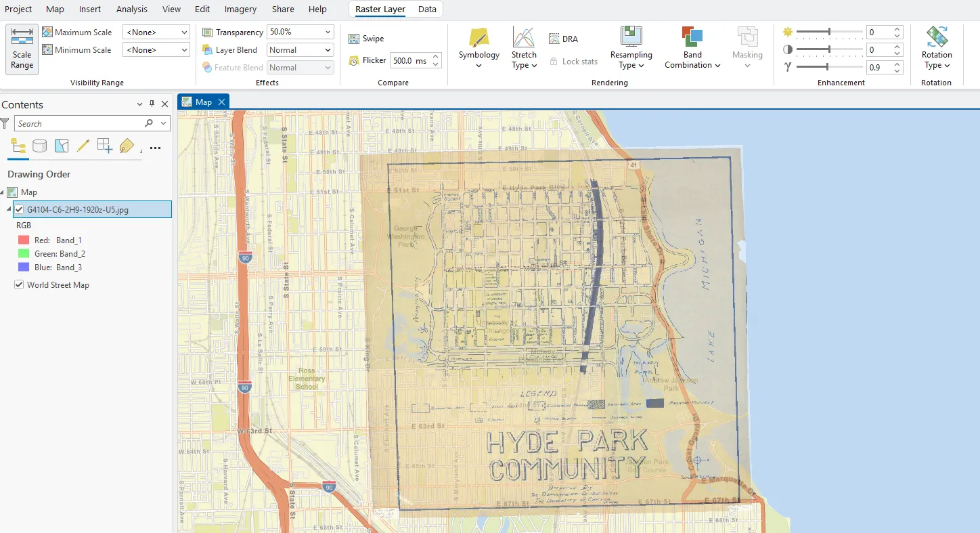This screenshot has width=980, height=533.
Task: Open the Contents pane options dropdown arrow
Action: coord(139,104)
